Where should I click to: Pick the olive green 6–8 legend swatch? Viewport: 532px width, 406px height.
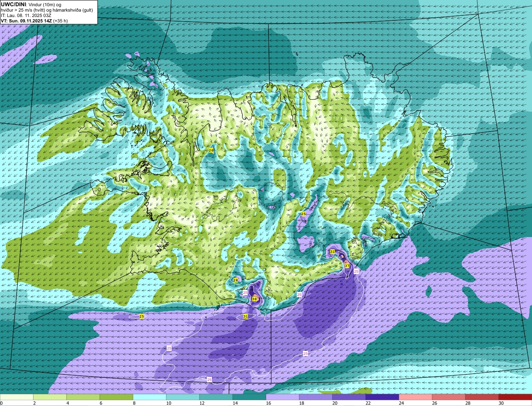pos(116,397)
